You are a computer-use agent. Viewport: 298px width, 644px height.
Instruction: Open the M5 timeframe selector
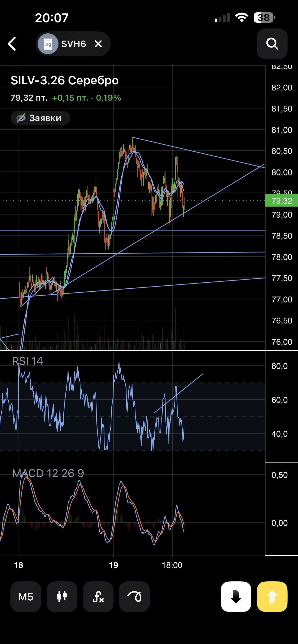(x=26, y=597)
